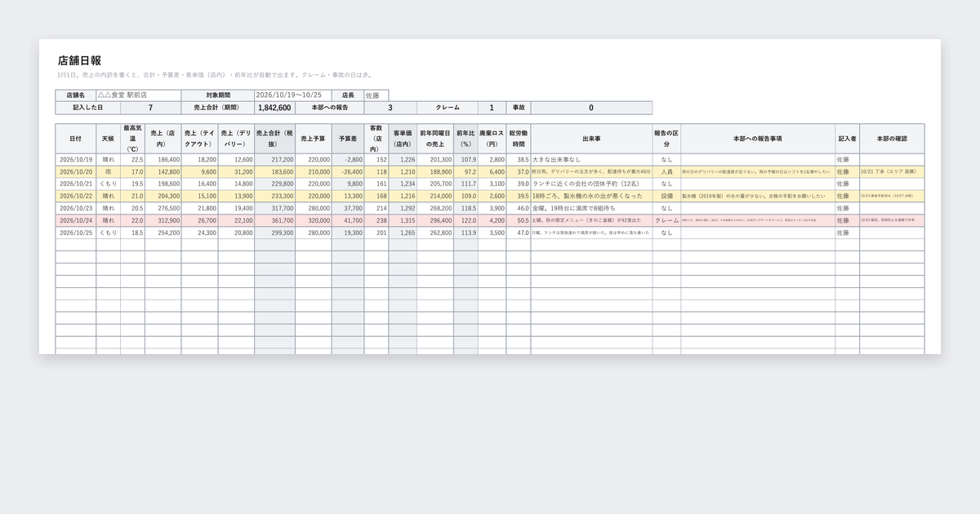Viewport: 980px width, 514px height.
Task: Select the period cell "2026/10/19〜10/25"
Action: pos(295,95)
